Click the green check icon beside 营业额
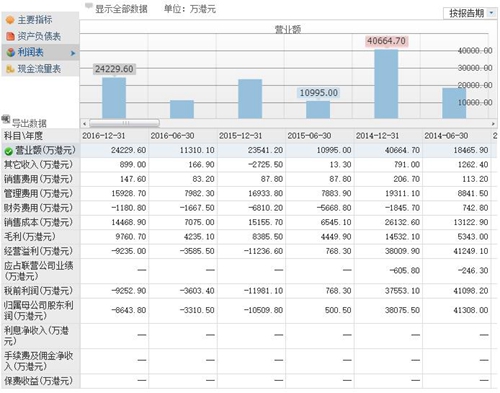 [x=8, y=152]
